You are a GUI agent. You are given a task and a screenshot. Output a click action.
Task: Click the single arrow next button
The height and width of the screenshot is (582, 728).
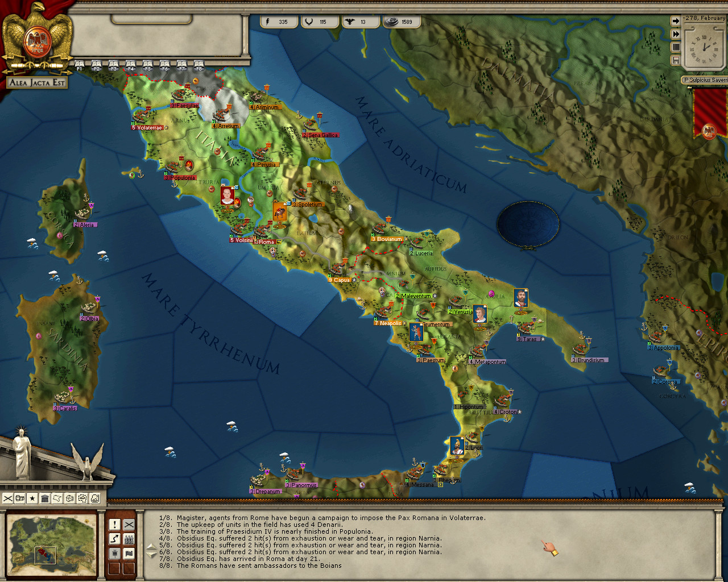[x=676, y=21]
